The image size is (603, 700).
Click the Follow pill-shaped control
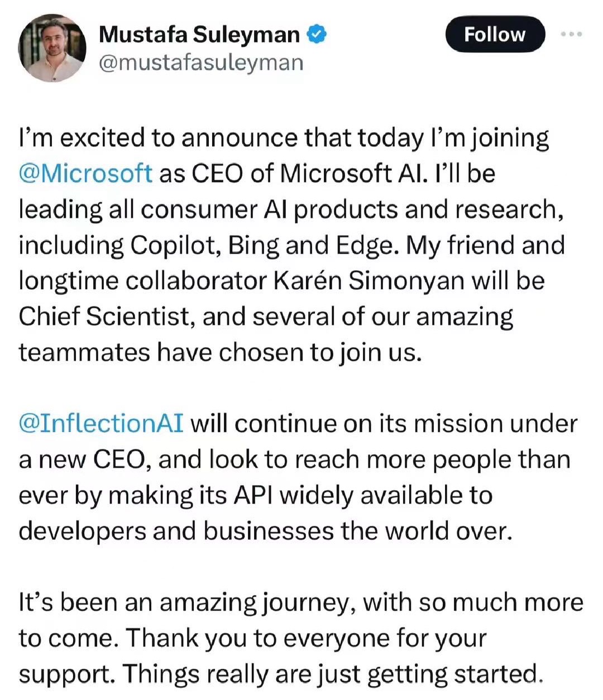click(x=495, y=34)
